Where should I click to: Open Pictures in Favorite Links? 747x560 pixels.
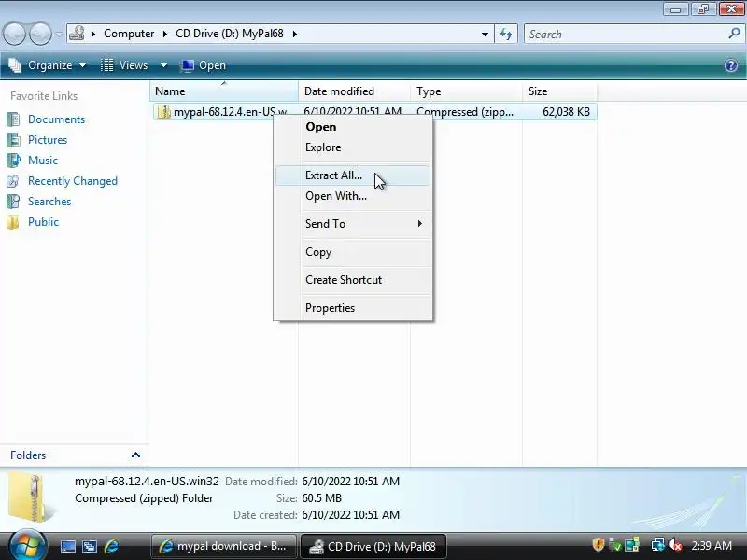(48, 139)
